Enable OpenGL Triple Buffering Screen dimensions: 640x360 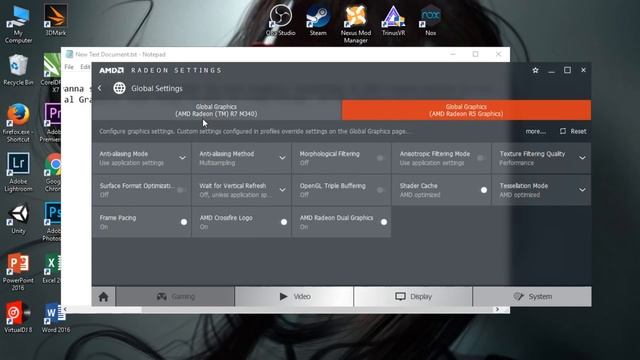pos(380,190)
